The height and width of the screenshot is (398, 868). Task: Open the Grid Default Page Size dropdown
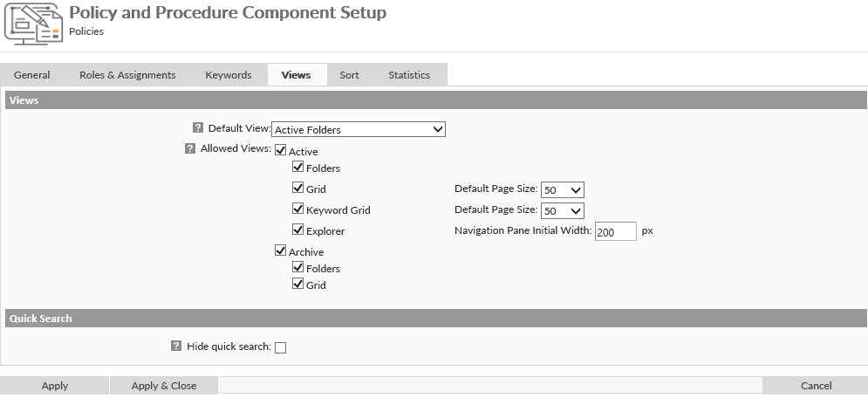tap(562, 189)
